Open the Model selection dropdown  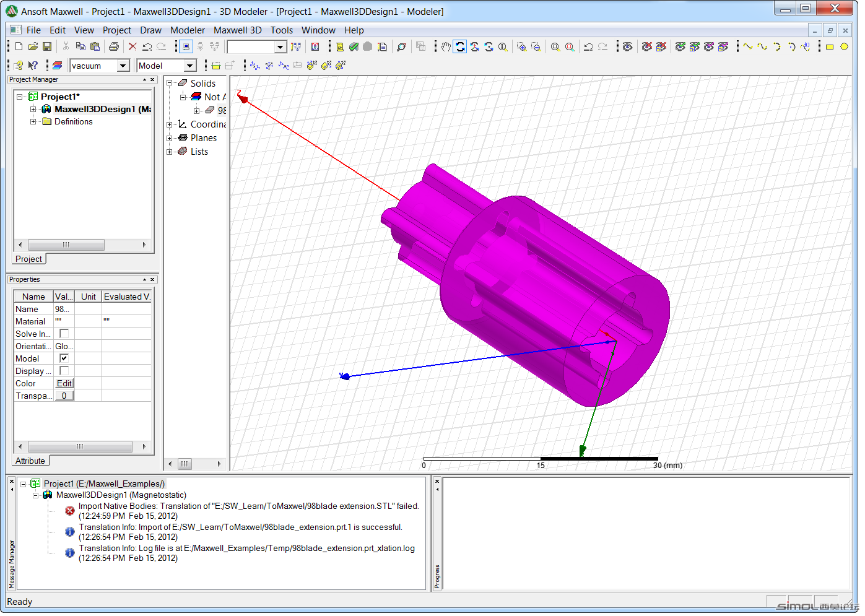[x=190, y=66]
